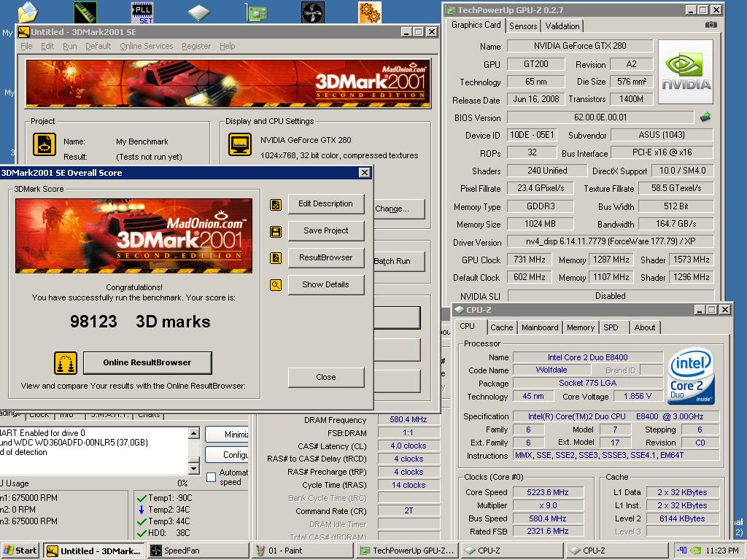This screenshot has height=560, width=747.
Task: Click the Display and CPU Settings monitor icon
Action: coord(240,144)
